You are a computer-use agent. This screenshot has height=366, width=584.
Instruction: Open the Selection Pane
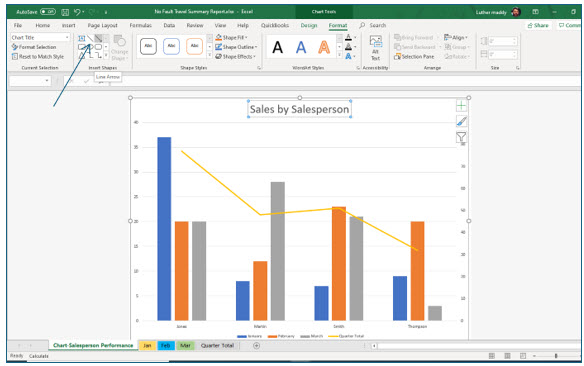(414, 57)
